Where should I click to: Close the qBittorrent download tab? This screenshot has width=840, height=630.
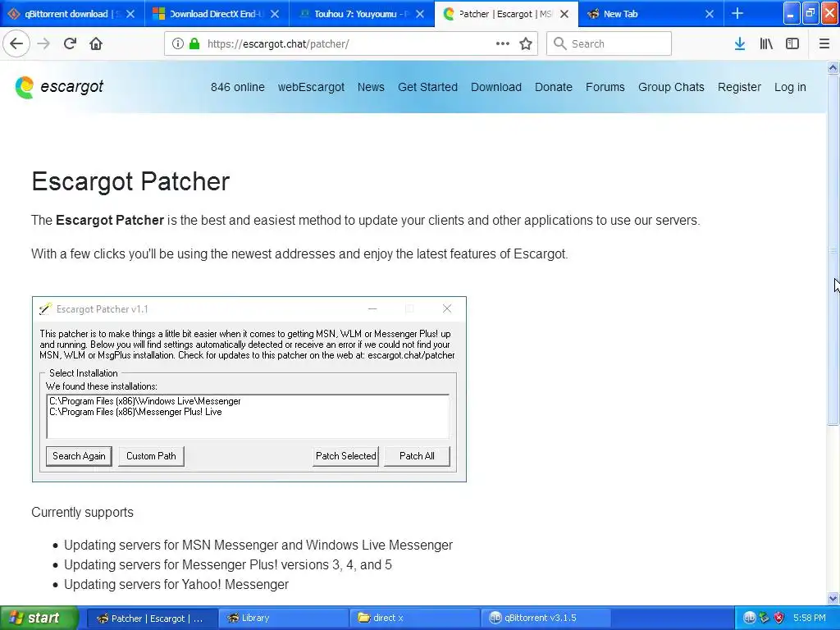point(130,14)
